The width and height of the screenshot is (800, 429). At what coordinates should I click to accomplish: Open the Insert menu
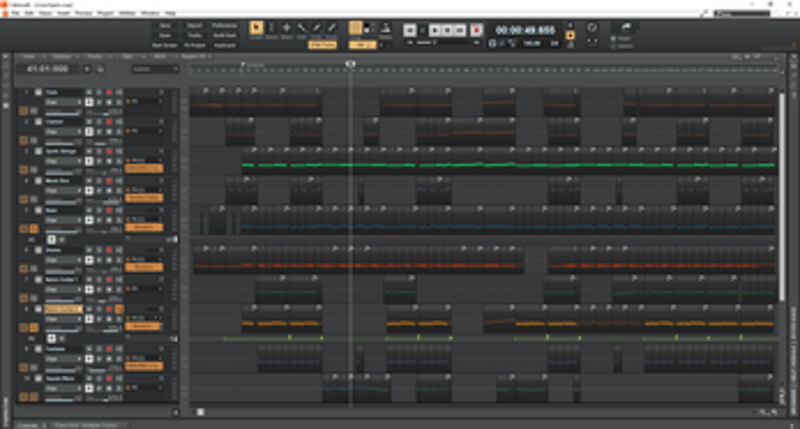click(63, 13)
